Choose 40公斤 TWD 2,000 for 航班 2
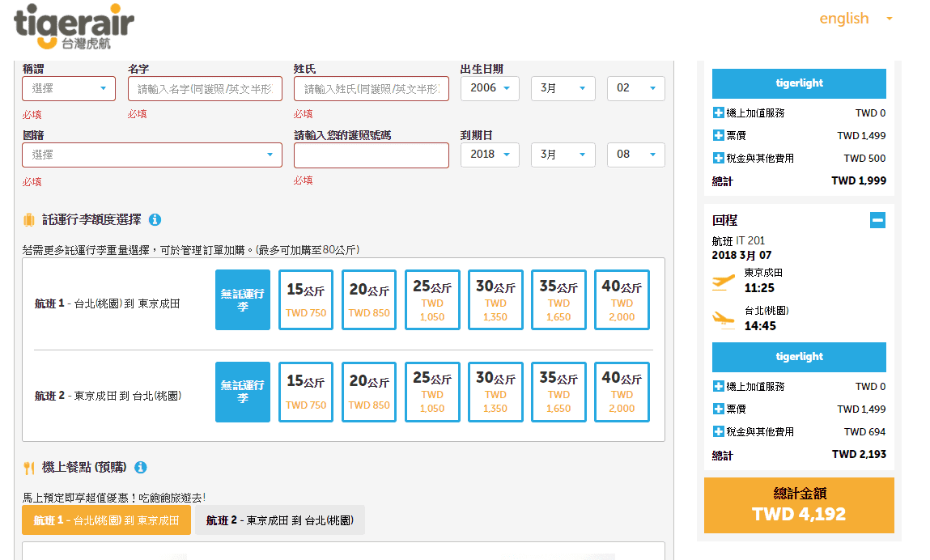The height and width of the screenshot is (560, 930). [622, 392]
